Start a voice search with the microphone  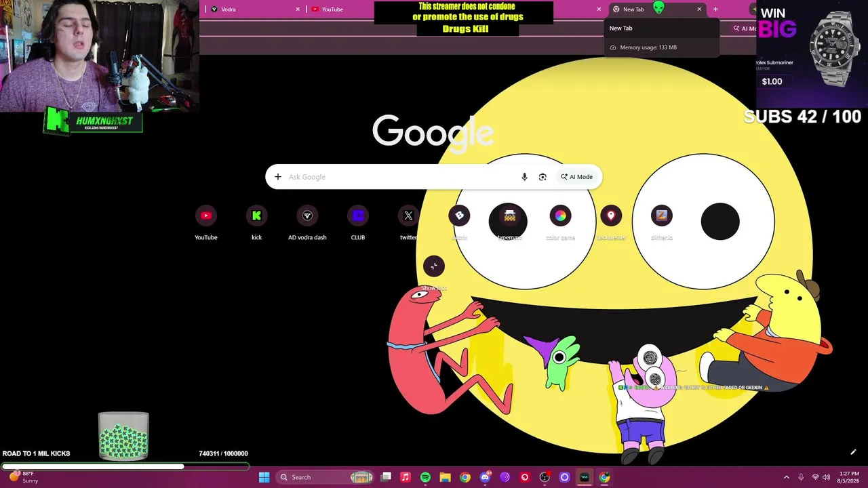[x=524, y=177]
